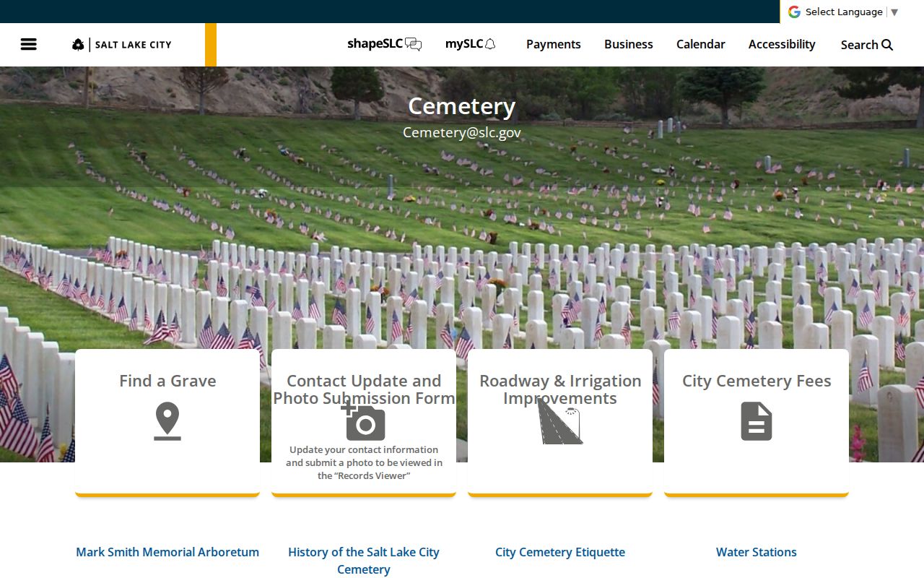Click the Cemetery page heading
The width and height of the screenshot is (924, 578).
[462, 106]
